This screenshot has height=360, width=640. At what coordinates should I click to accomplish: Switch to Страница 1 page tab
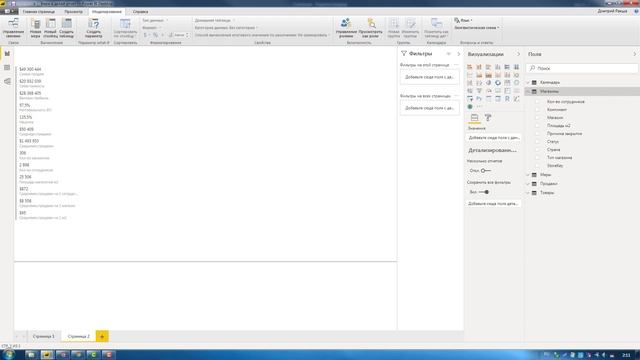pos(43,336)
